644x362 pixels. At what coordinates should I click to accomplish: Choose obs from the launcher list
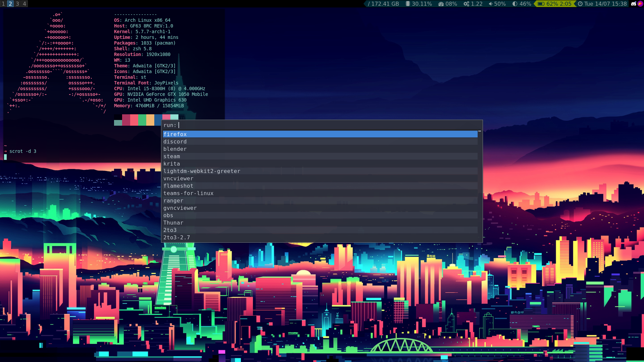[320, 215]
